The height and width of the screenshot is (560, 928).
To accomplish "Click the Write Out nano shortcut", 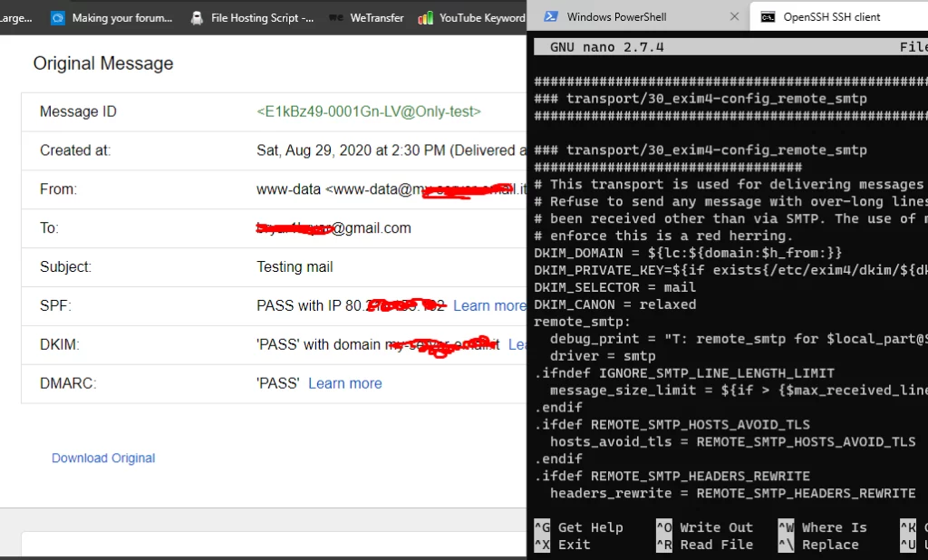I will [704, 527].
